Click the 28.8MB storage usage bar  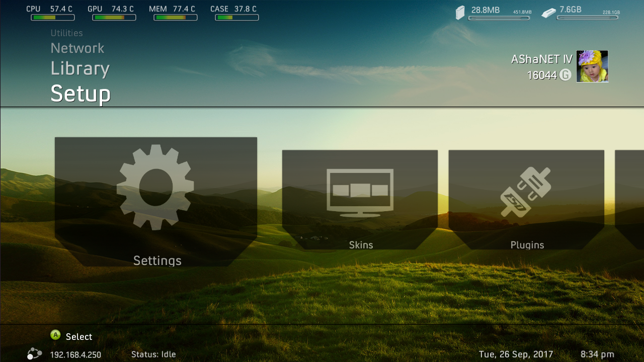499,18
